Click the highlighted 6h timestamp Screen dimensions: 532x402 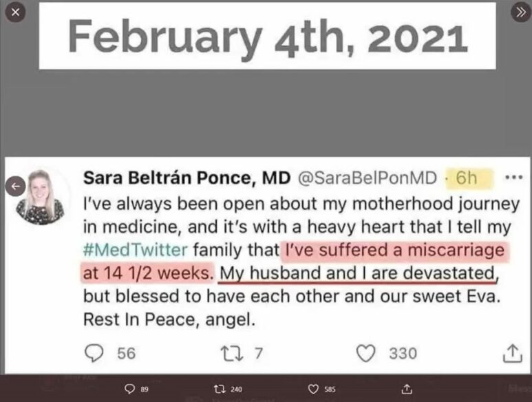(x=467, y=178)
